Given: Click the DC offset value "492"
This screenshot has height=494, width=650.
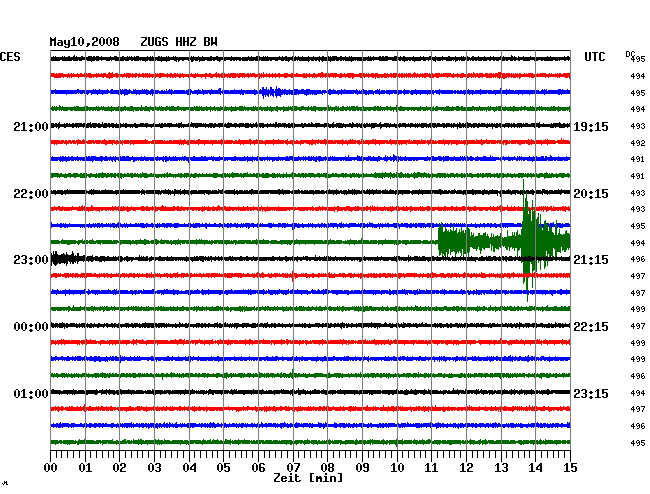Looking at the screenshot, I should coord(638,143).
